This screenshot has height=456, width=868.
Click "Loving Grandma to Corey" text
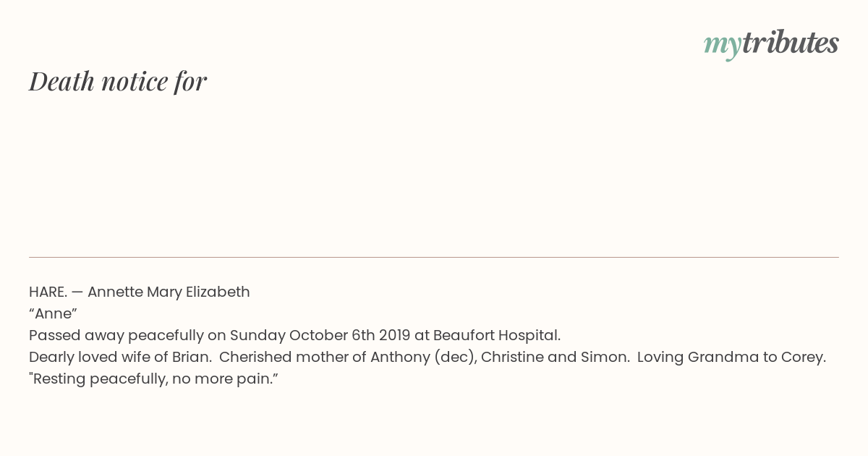point(731,358)
